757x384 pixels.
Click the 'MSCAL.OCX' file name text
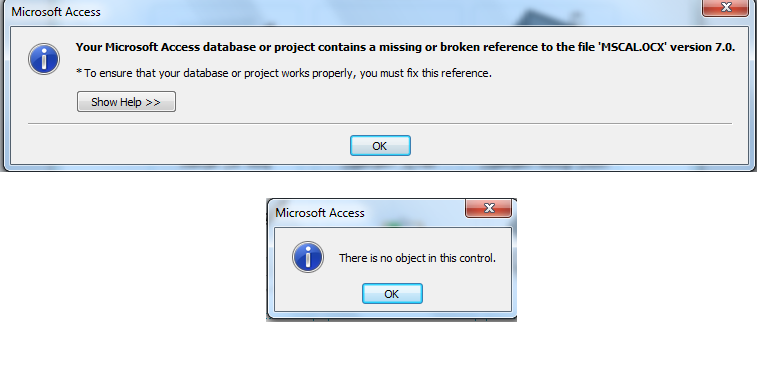633,47
